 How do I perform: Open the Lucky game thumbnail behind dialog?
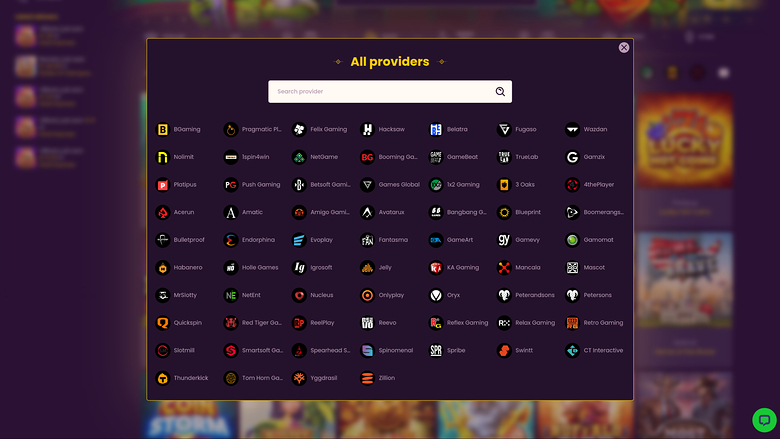[685, 140]
